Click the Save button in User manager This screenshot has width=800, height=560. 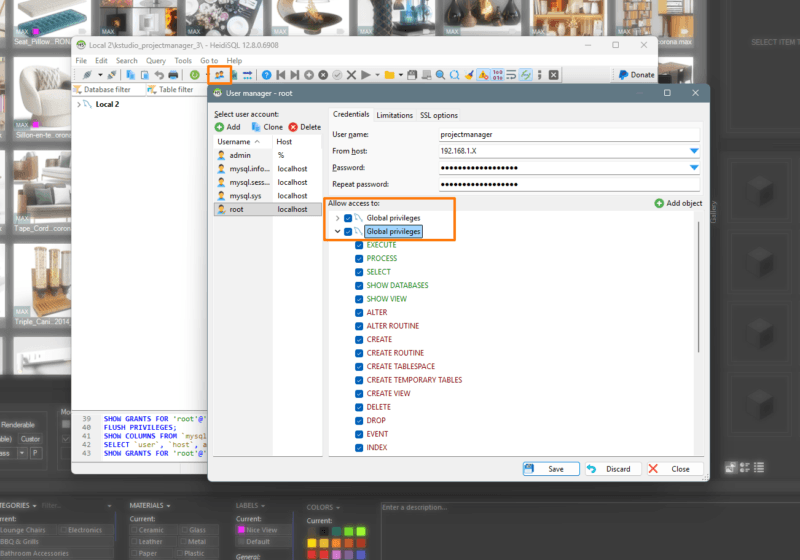[x=551, y=469]
